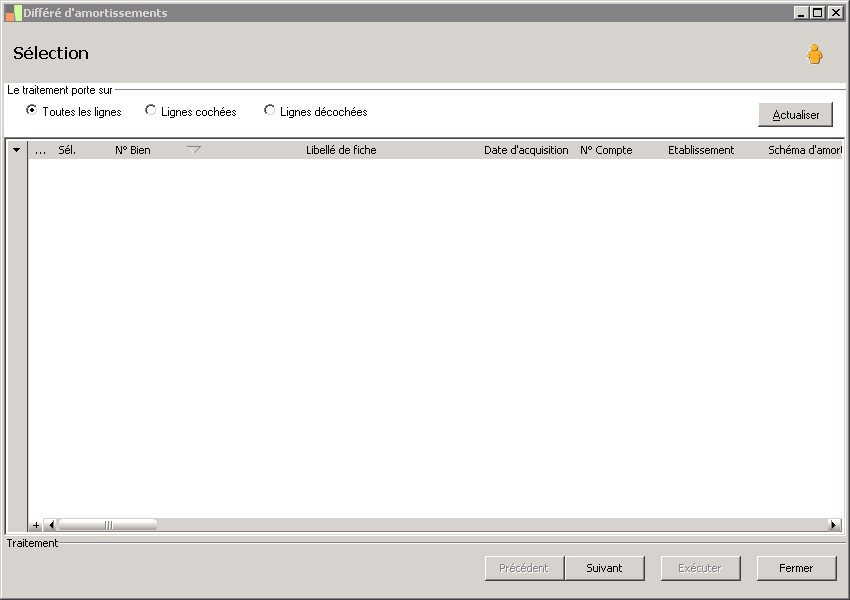The image size is (850, 600).
Task: Maximize the Différé d'amortissements window
Action: pos(817,12)
